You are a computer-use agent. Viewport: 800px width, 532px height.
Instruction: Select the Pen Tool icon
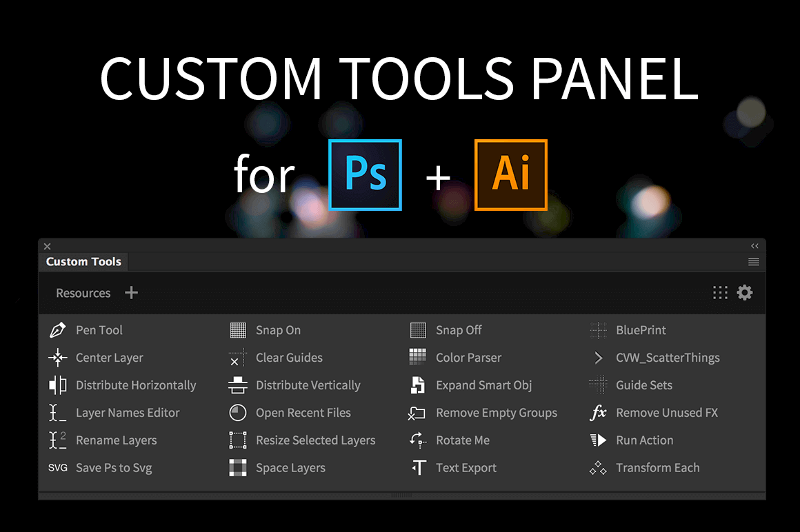pyautogui.click(x=58, y=330)
